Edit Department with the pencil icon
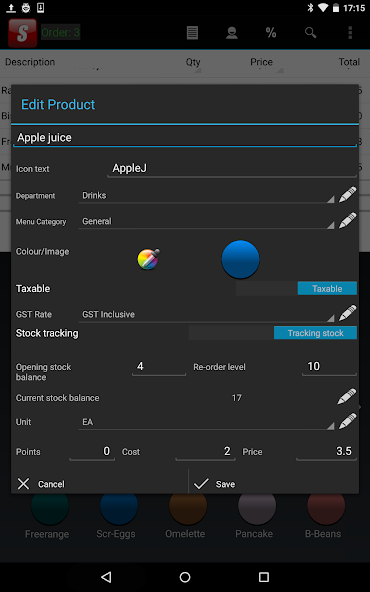370x592 pixels. tap(347, 195)
